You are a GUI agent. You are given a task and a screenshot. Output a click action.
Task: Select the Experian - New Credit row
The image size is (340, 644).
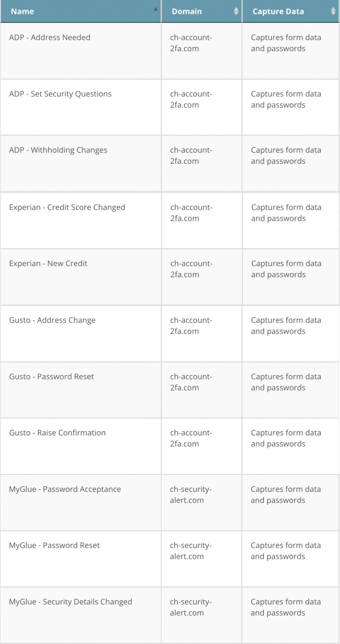48,264
